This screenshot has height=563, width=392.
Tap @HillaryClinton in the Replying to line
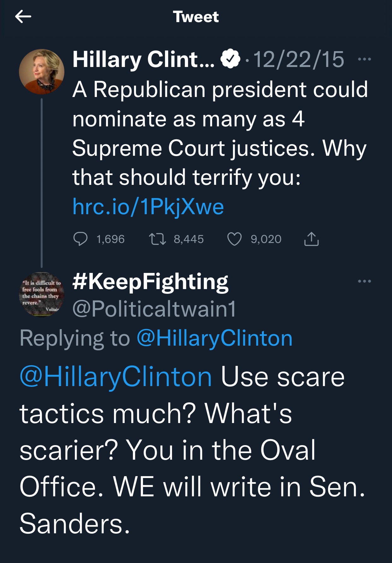pos(215,338)
